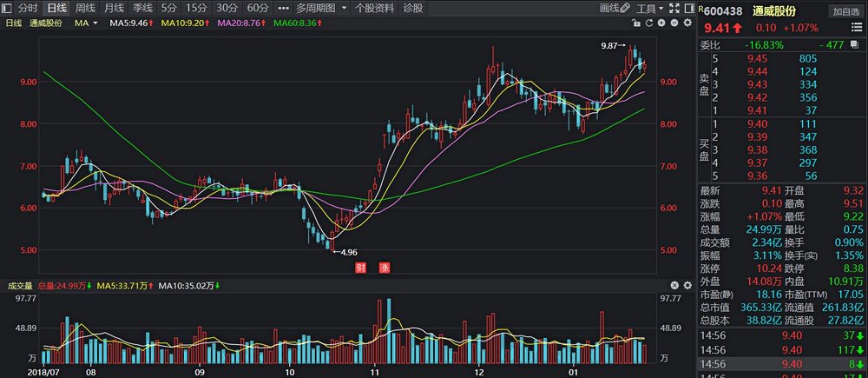This screenshot has height=378, width=868.
Task: Refresh the chart with the circular arrow icon
Action: coord(648,23)
